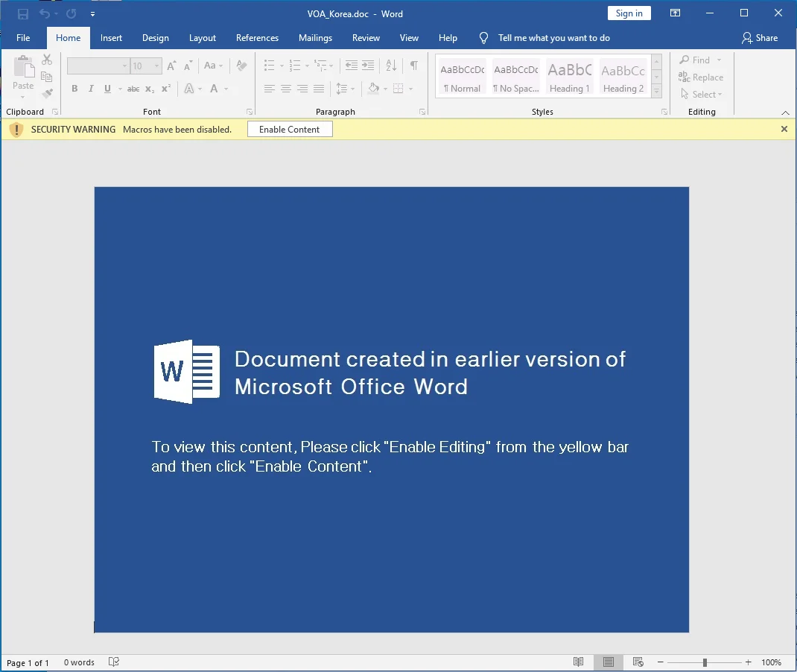This screenshot has height=672, width=797.
Task: Open the File tab
Action: (x=23, y=38)
